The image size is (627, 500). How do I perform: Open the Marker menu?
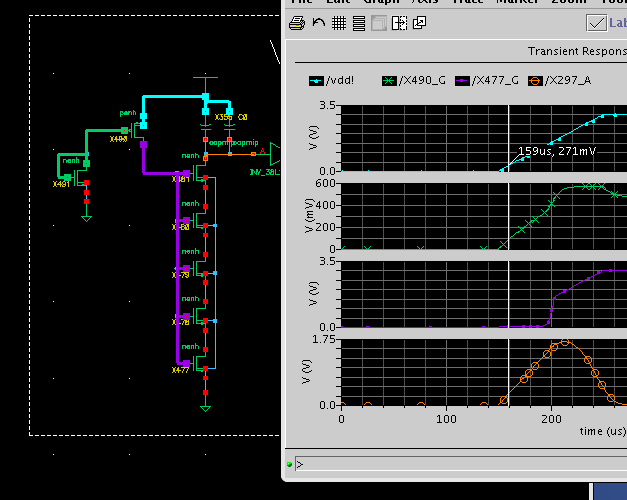[516, 2]
